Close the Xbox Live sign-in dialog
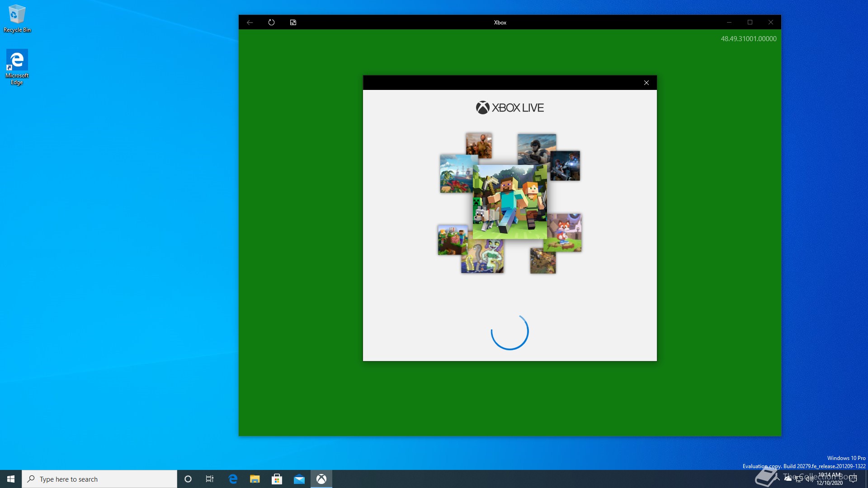868x488 pixels. pyautogui.click(x=646, y=83)
